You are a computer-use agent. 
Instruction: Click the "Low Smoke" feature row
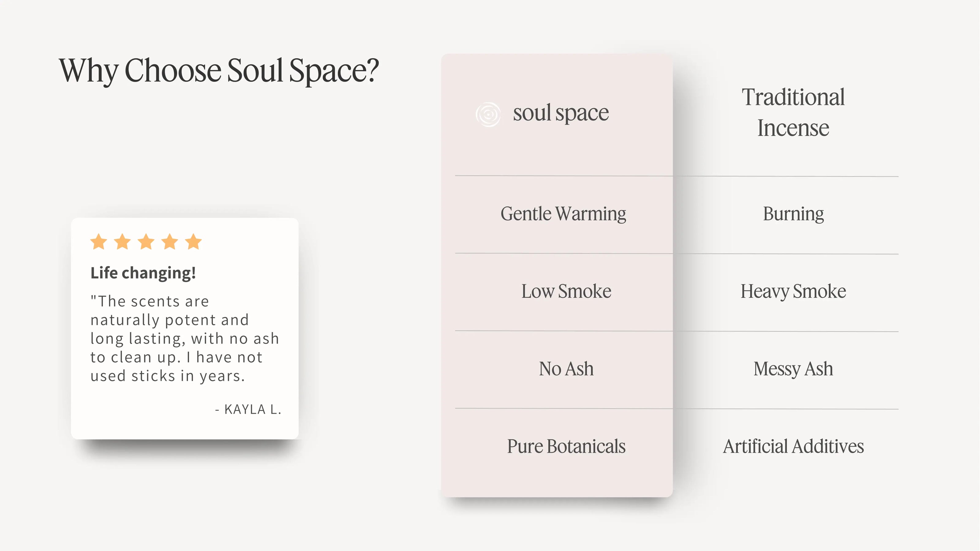pyautogui.click(x=566, y=292)
